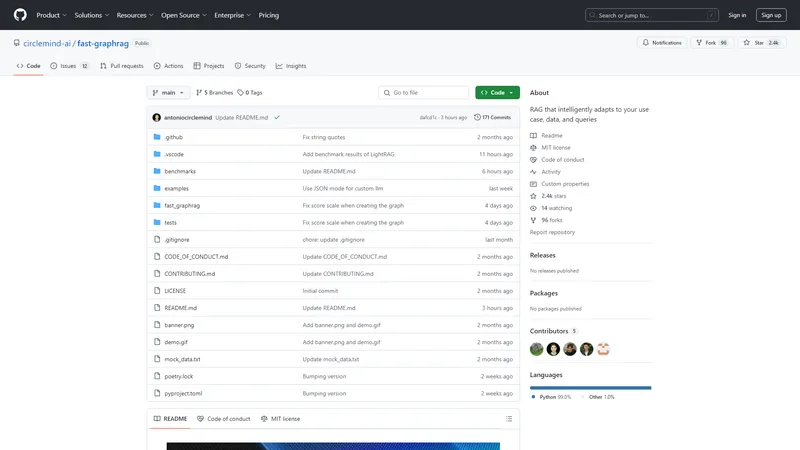Open the pyproject.toml file
The height and width of the screenshot is (450, 800).
pyautogui.click(x=183, y=393)
